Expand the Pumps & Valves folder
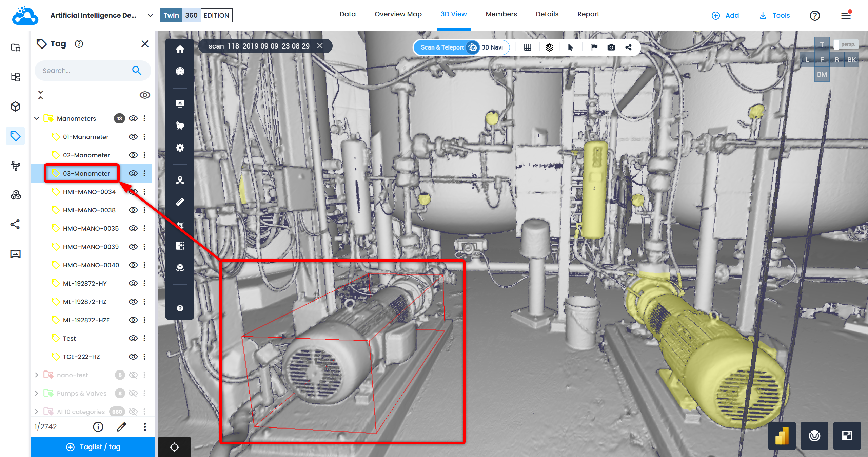Viewport: 868px width, 457px height. (x=37, y=393)
